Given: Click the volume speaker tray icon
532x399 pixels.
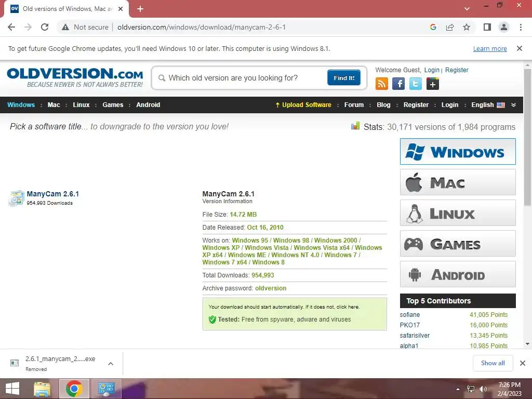Looking at the screenshot, I should pyautogui.click(x=483, y=389).
